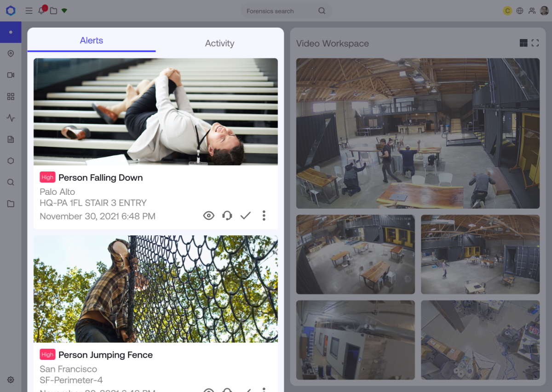This screenshot has width=552, height=392.
Task: Open the reports document icon in the sidebar
Action: [11, 139]
